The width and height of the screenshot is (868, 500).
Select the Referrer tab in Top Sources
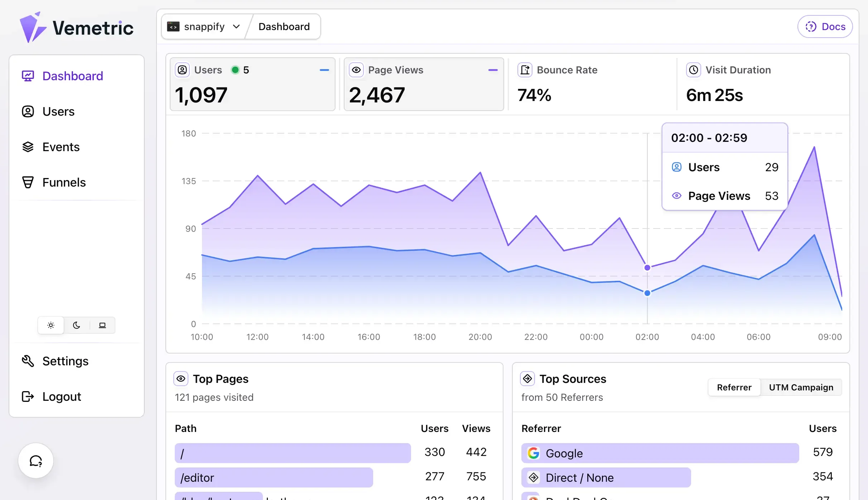pos(734,387)
